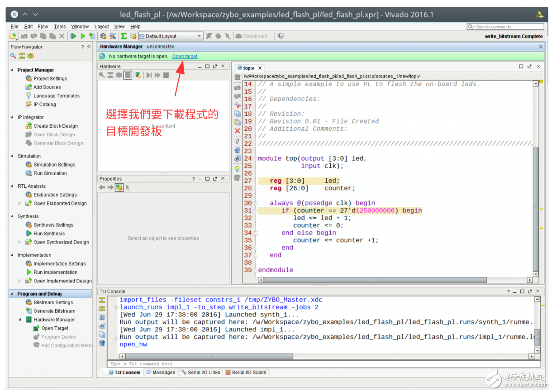Click Generate Bitstream in Flow Navigator
552x392 pixels.
pos(54,311)
